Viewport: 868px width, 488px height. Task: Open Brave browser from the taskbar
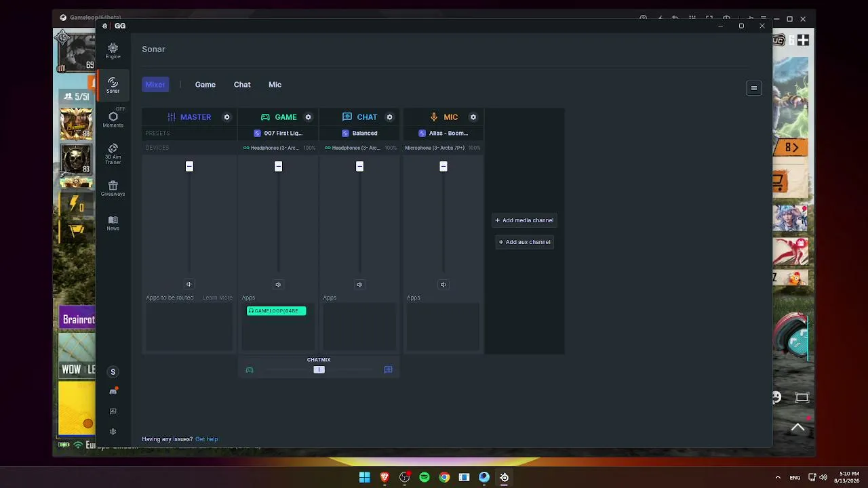coord(384,477)
